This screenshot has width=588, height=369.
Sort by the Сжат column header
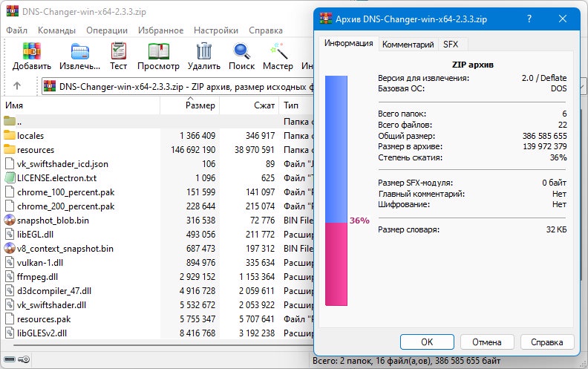coord(249,105)
